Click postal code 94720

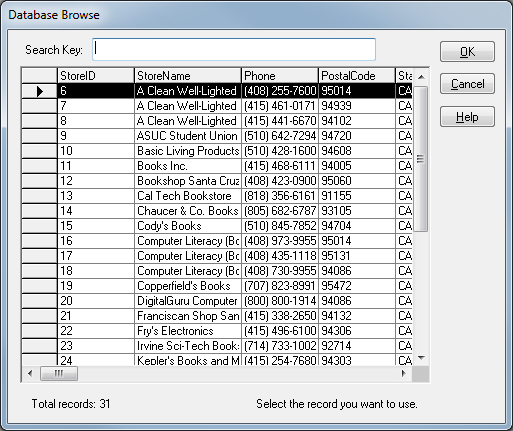(357, 136)
